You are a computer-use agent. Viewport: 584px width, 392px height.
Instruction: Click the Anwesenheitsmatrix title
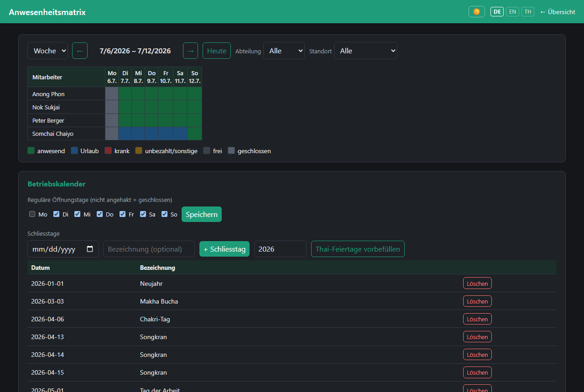pyautogui.click(x=47, y=12)
